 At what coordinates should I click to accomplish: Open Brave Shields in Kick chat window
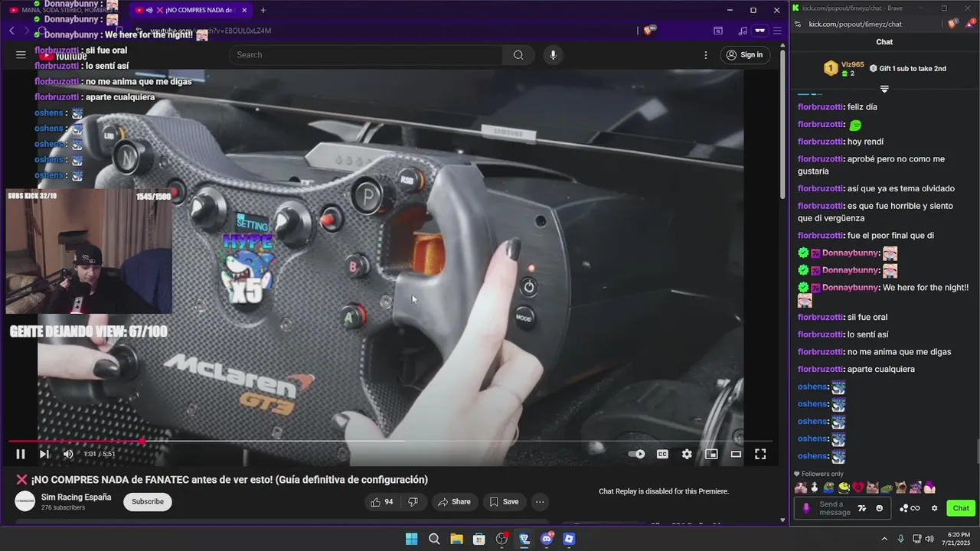[x=952, y=24]
